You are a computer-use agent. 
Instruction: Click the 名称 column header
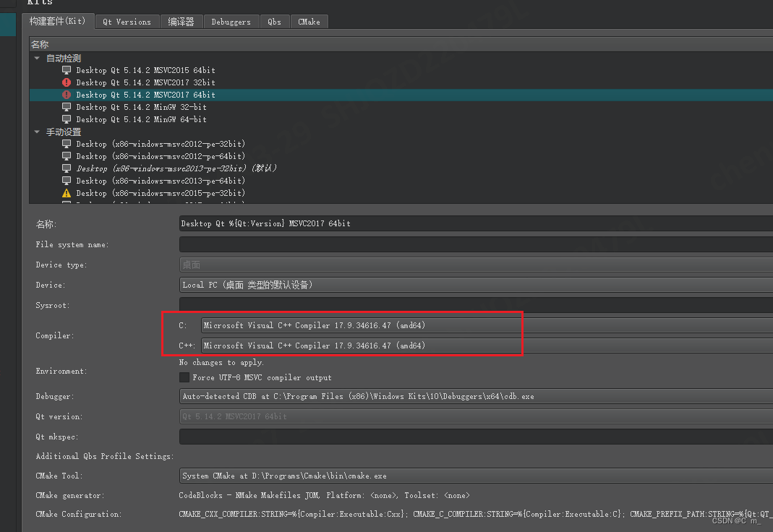[401, 44]
